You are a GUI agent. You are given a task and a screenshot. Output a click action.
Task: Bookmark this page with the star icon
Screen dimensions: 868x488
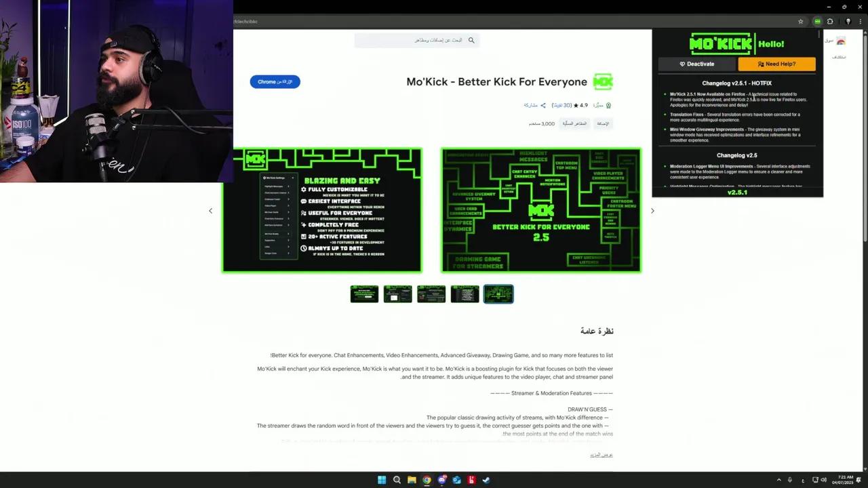point(800,22)
